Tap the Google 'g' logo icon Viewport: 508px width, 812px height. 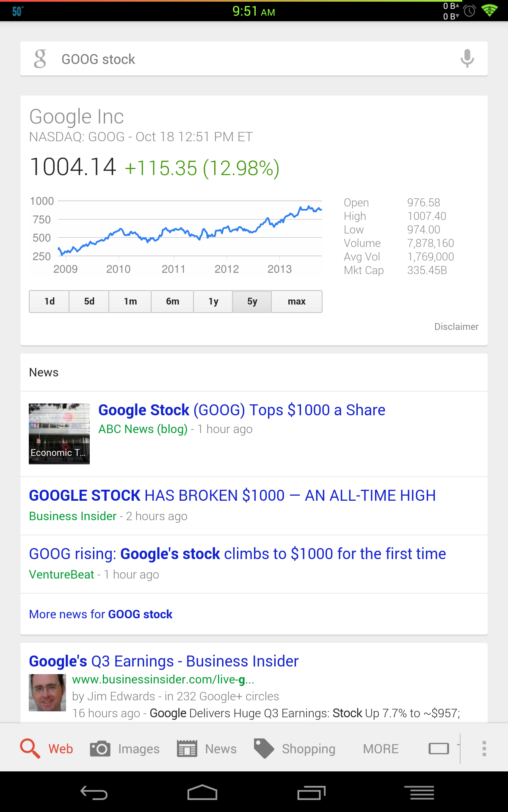coord(40,59)
